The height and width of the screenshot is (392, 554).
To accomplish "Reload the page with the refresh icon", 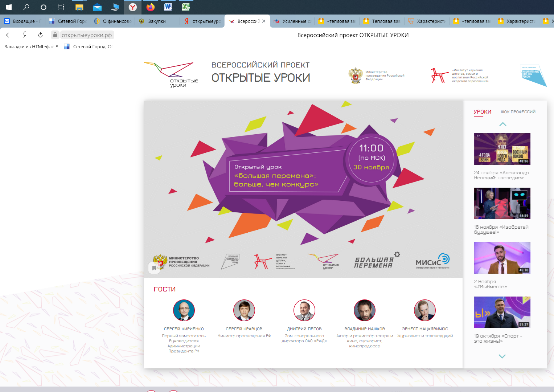I will click(x=40, y=35).
